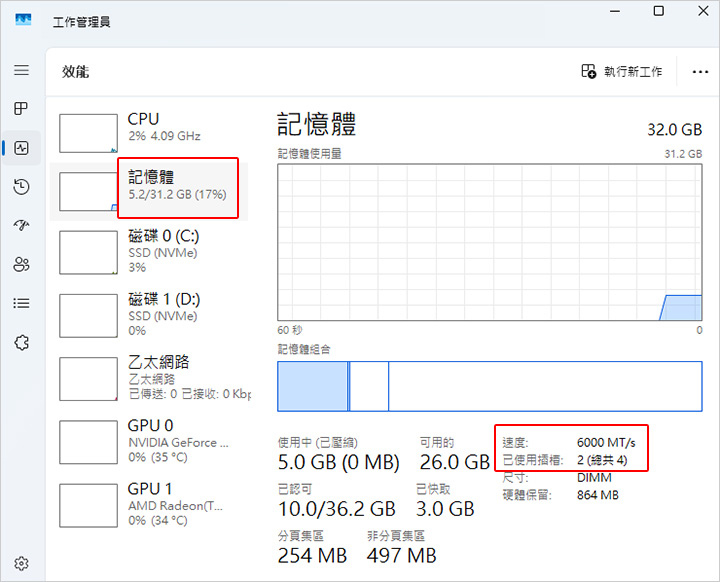
Task: Click the 32.0 GB total memory text
Action: 675,130
